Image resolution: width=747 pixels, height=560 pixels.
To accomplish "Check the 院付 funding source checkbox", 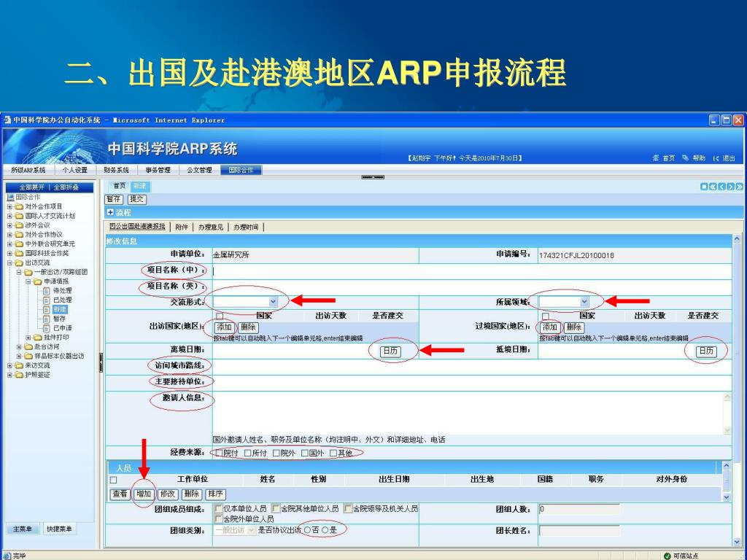I will point(219,453).
